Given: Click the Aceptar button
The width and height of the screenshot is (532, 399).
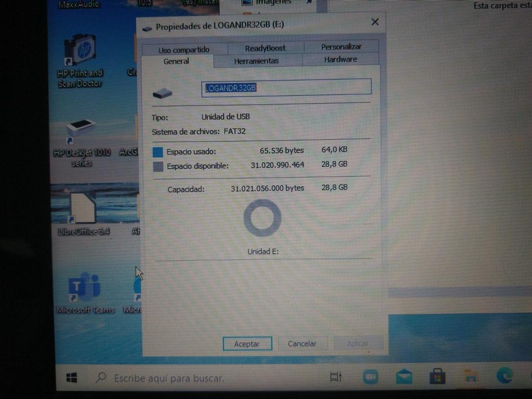Looking at the screenshot, I should 247,344.
